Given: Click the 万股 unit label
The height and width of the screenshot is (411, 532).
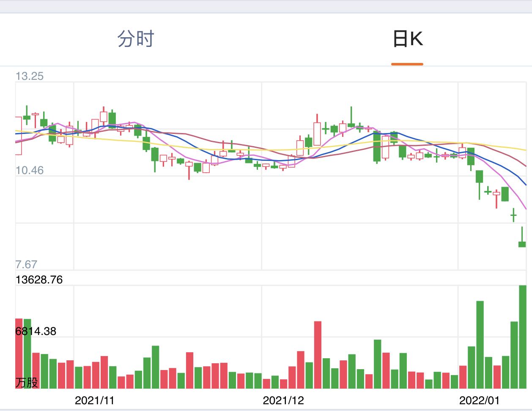Looking at the screenshot, I should [x=27, y=383].
